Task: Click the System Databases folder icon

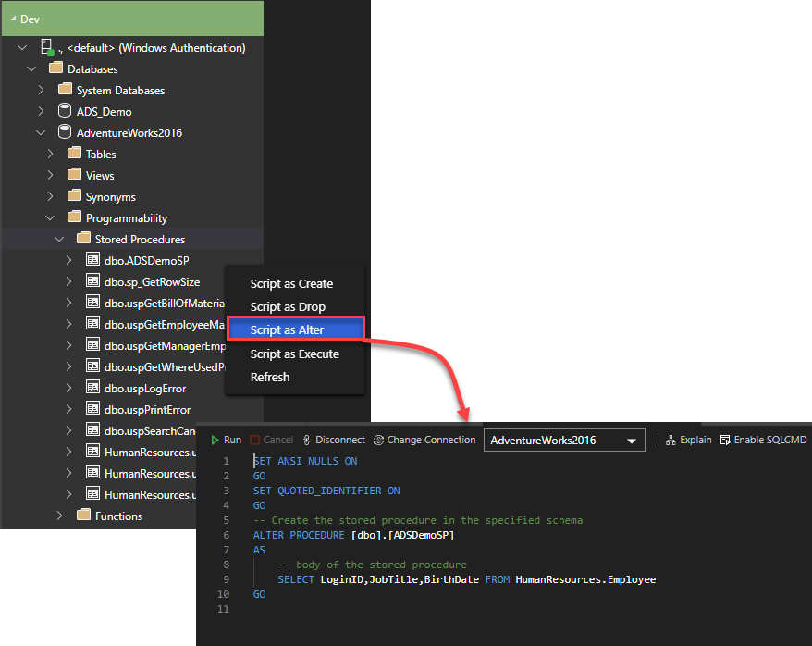Action: point(66,90)
